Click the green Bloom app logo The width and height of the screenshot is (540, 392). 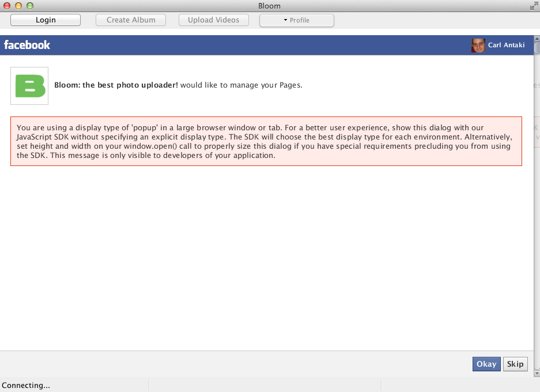[29, 86]
